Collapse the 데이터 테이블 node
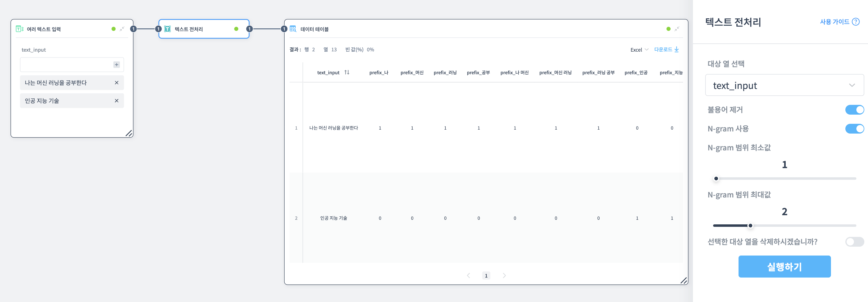This screenshot has width=868, height=302. coord(677,29)
